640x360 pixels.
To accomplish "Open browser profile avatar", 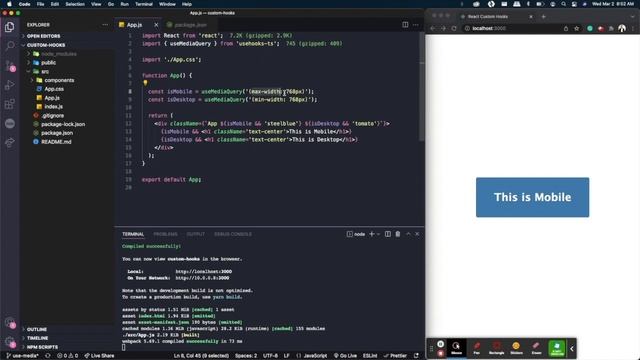I will tap(622, 29).
